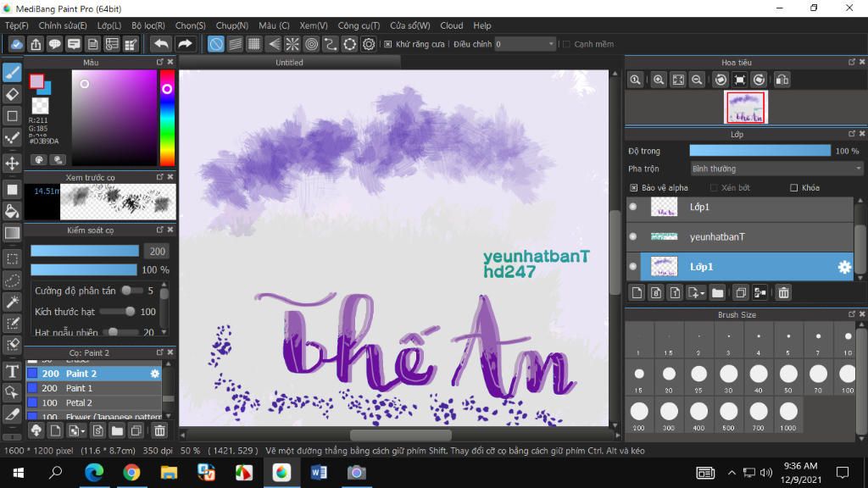
Task: Show hidden icons in system tray
Action: click(732, 473)
